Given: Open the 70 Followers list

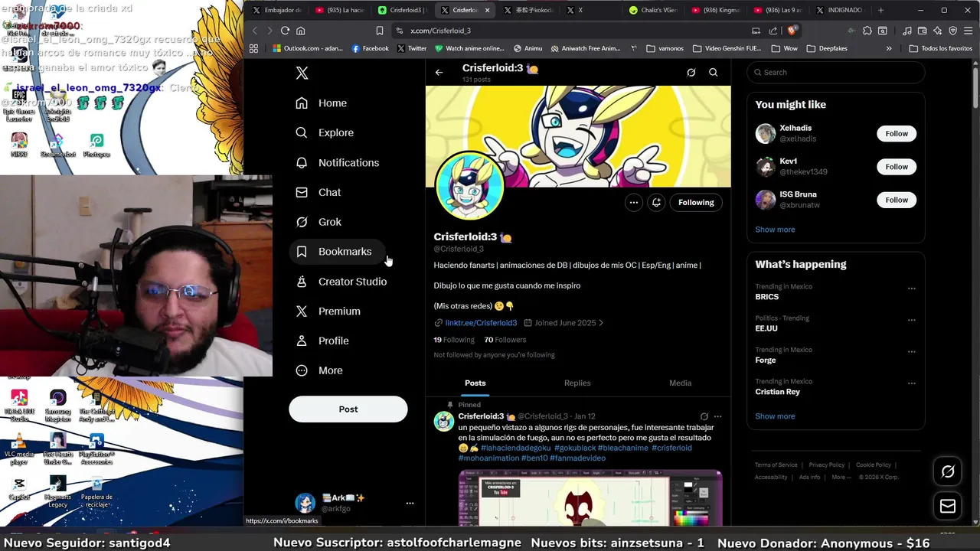Looking at the screenshot, I should 505,340.
